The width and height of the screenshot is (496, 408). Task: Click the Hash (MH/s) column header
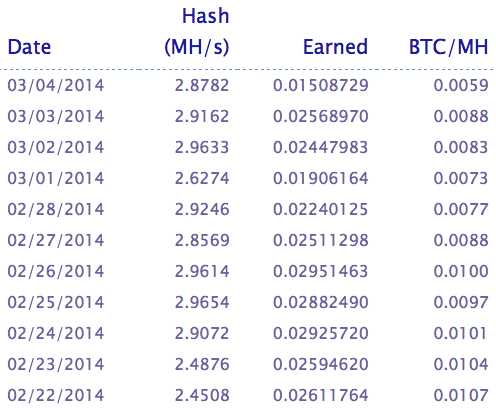coord(197,31)
